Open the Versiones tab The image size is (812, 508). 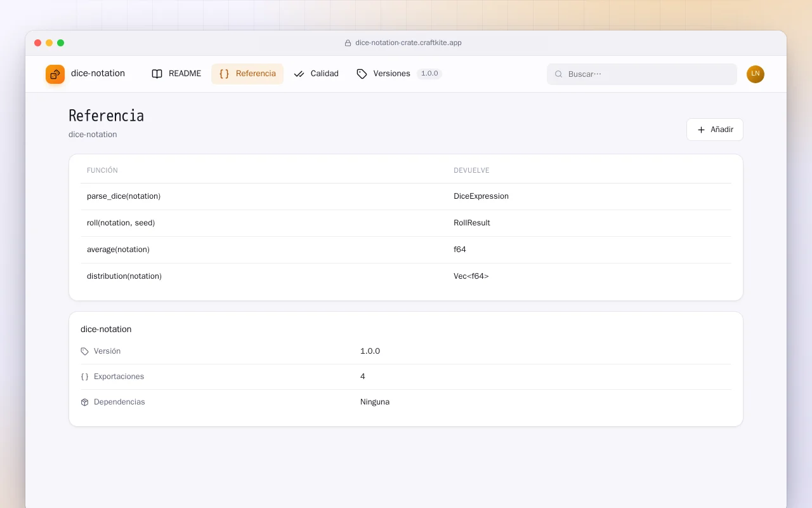point(399,74)
